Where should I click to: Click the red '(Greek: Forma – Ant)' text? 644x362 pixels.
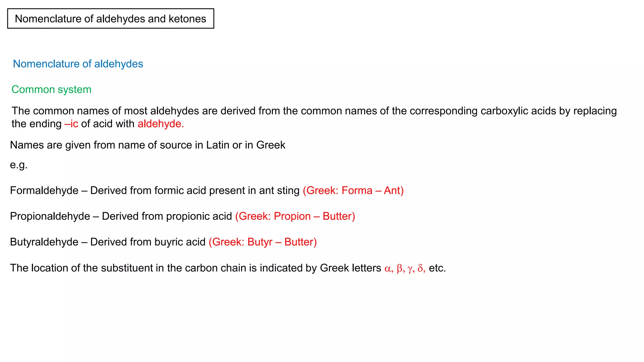(x=353, y=190)
